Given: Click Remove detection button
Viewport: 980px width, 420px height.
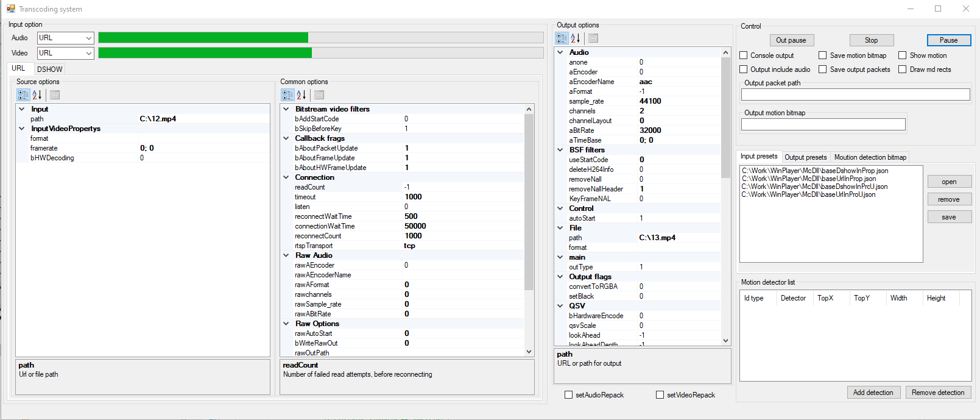Looking at the screenshot, I should coord(938,393).
